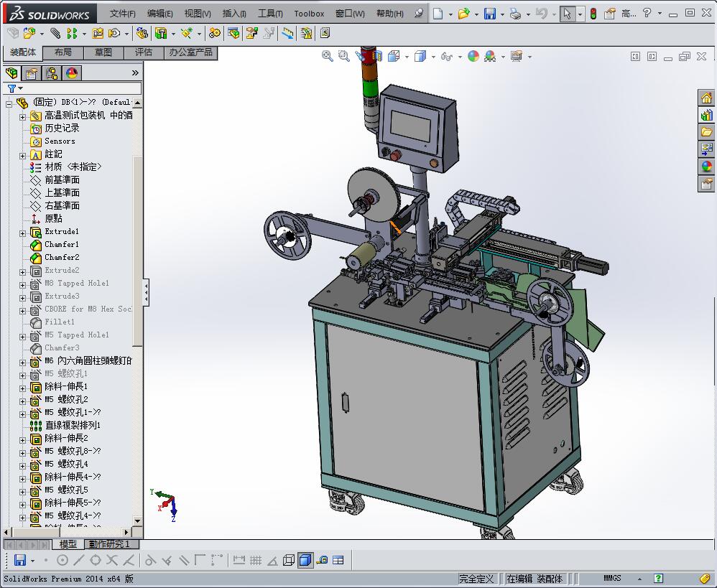Toggle the wireframe box display button

[289, 560]
